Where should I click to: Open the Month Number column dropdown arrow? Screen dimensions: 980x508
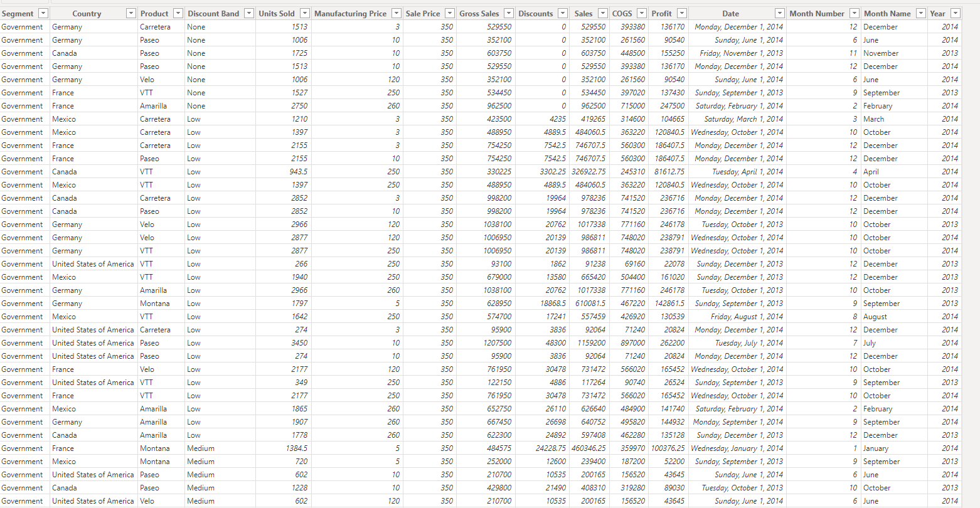point(855,13)
